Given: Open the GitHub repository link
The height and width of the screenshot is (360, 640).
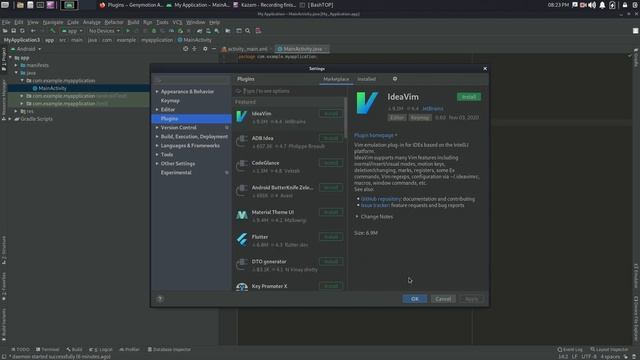Looking at the screenshot, I should click(x=381, y=199).
